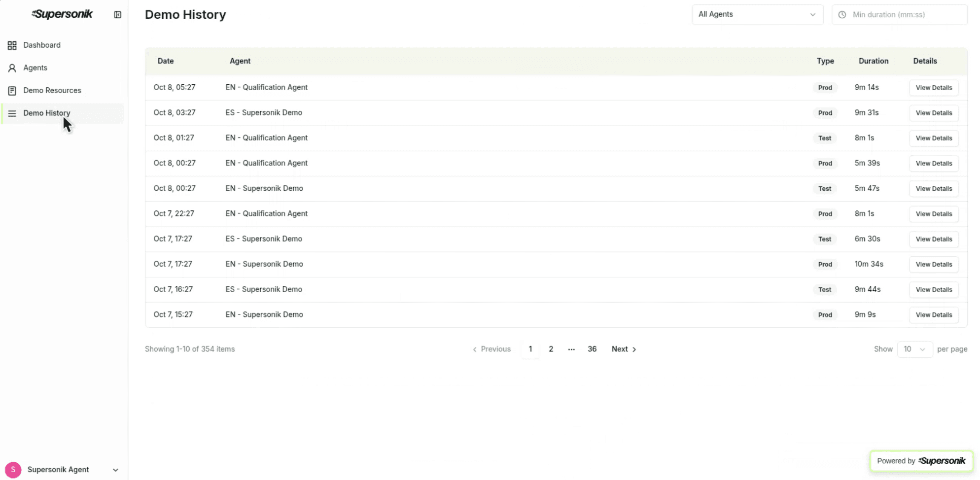Click the Date column header
This screenshot has width=980, height=480.
[x=166, y=61]
